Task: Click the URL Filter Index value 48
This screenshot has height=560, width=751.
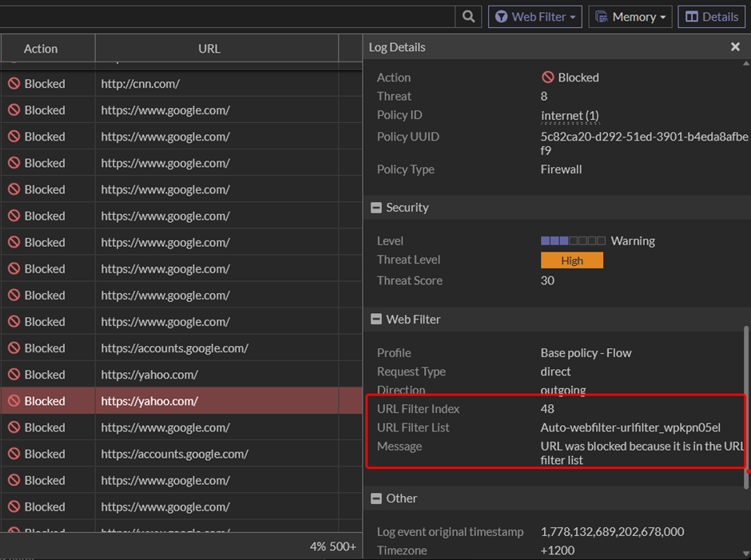Action: tap(547, 409)
